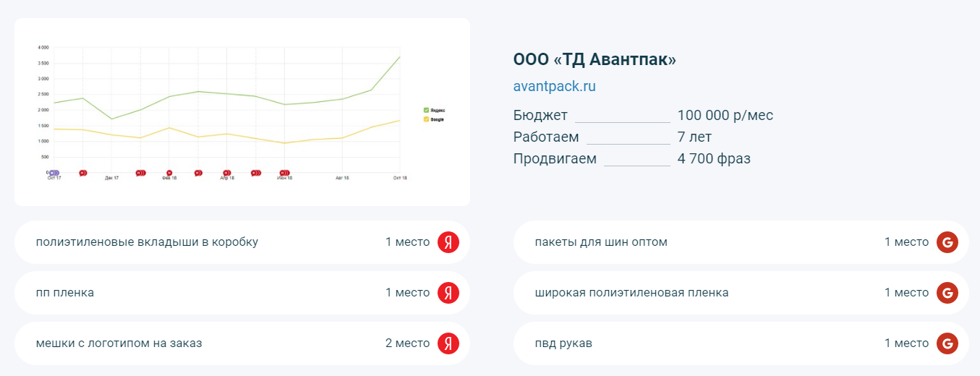Click Google icon in 'пакеты для шин оптом' row
980x376 pixels.
(947, 242)
